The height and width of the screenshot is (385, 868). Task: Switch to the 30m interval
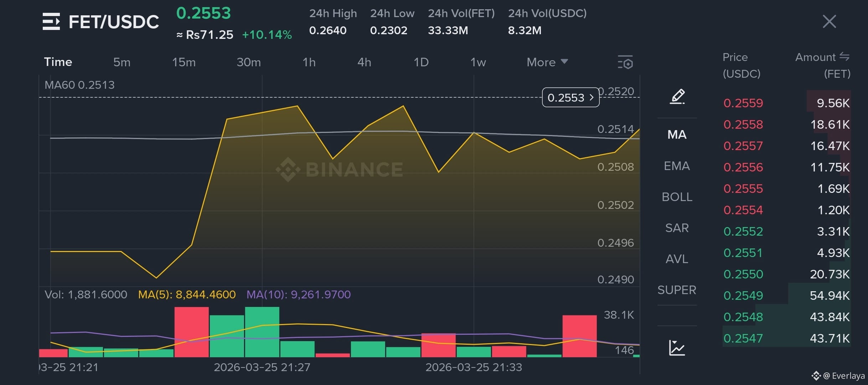[249, 62]
